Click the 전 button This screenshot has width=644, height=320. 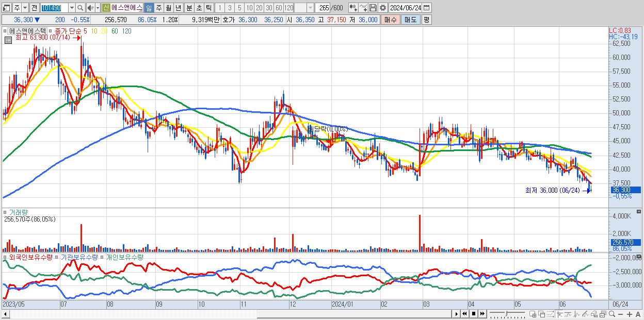[x=34, y=8]
